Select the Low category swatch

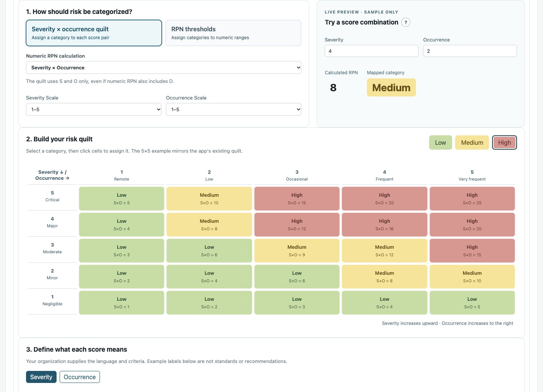pos(440,142)
